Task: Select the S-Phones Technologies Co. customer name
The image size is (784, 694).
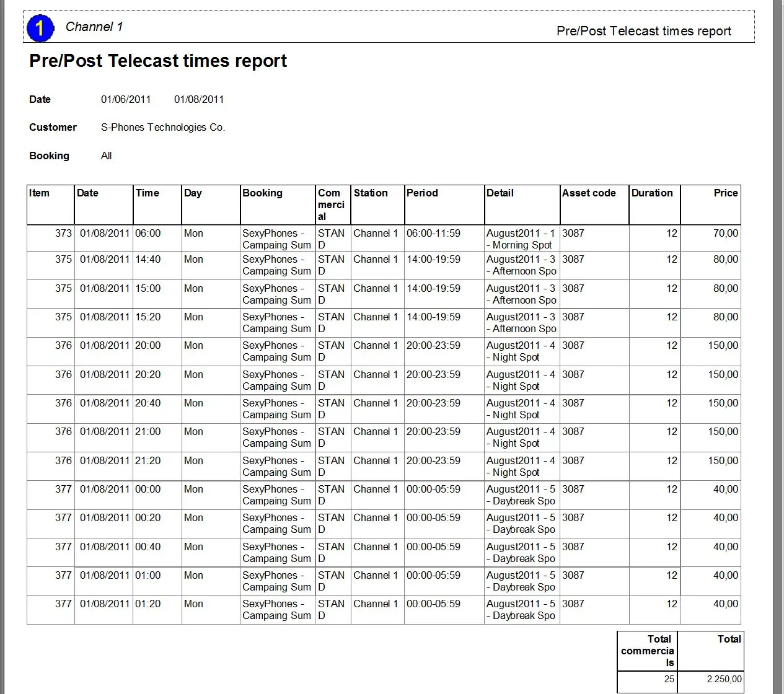Action: pyautogui.click(x=162, y=127)
